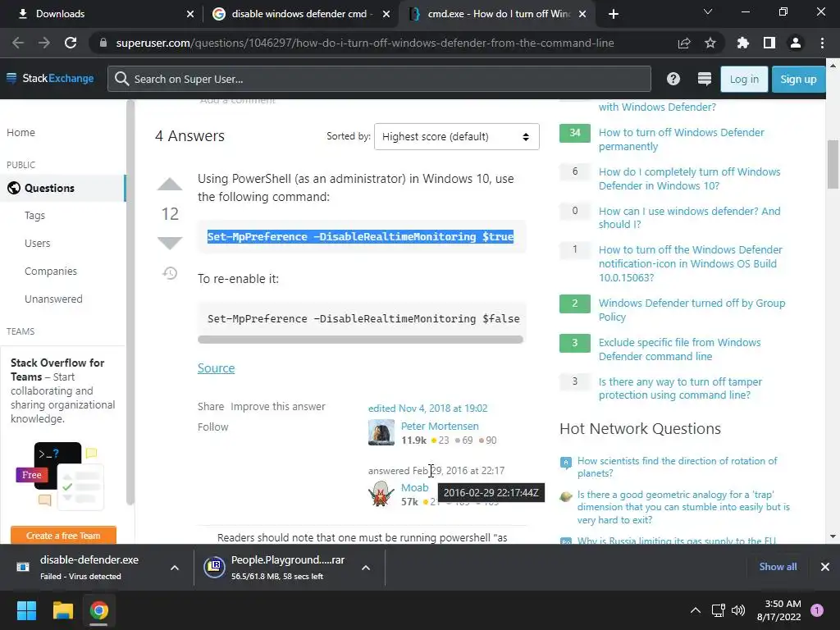The height and width of the screenshot is (630, 840).
Task: Open tamper protection command line question
Action: click(x=680, y=388)
